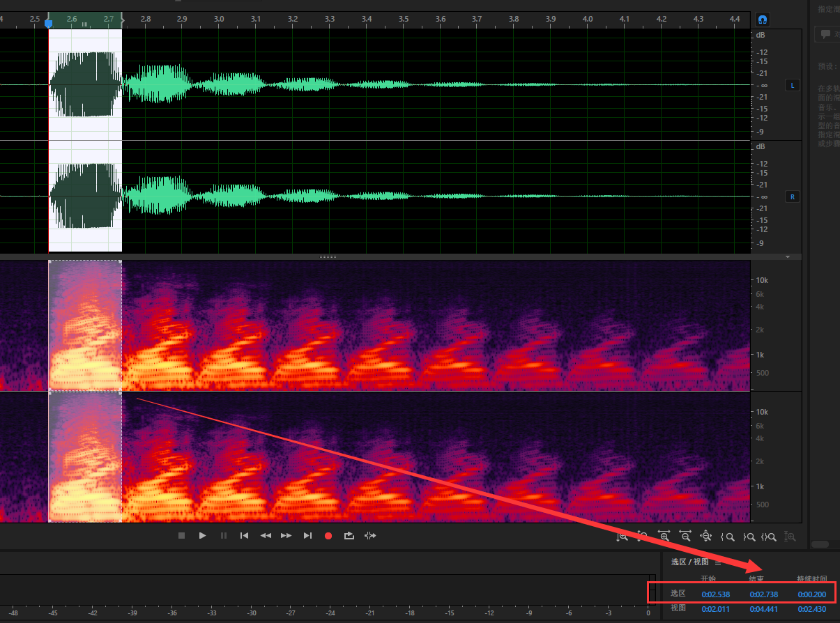Click the Pause button
This screenshot has width=840, height=623.
tap(223, 536)
